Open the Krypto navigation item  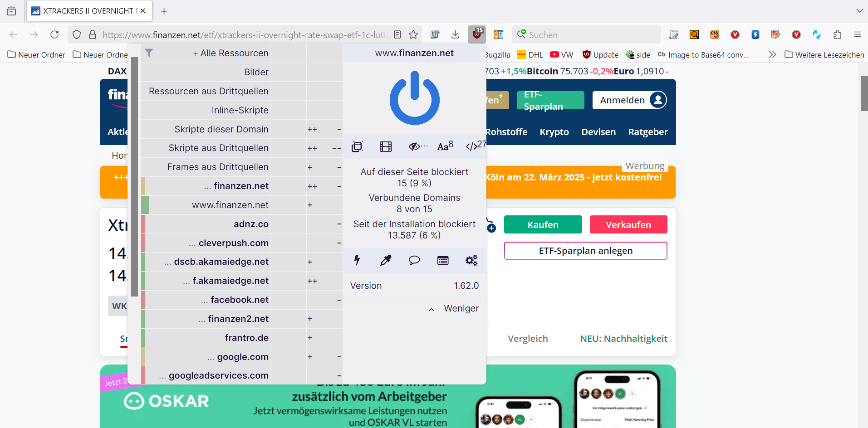(554, 132)
